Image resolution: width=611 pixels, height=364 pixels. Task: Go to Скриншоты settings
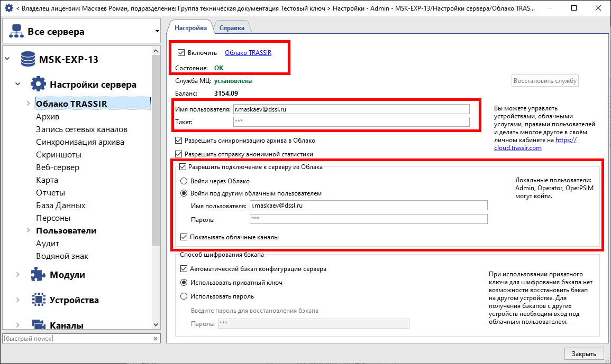click(58, 155)
